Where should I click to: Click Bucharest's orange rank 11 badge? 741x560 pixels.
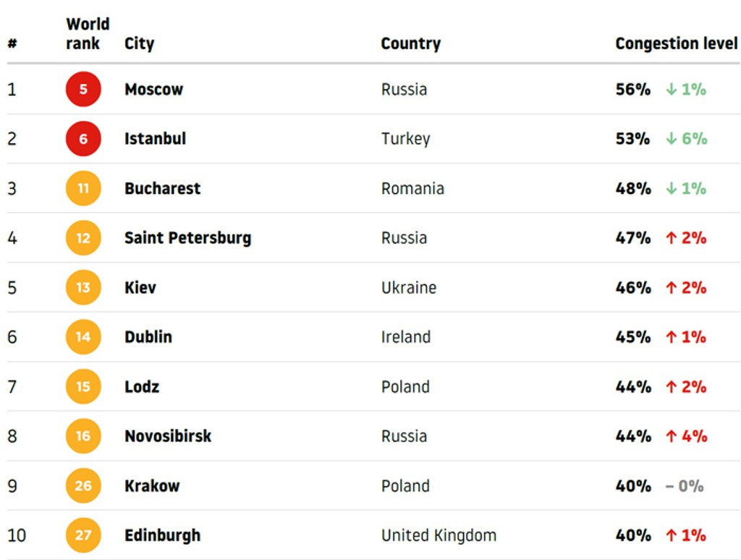83,189
